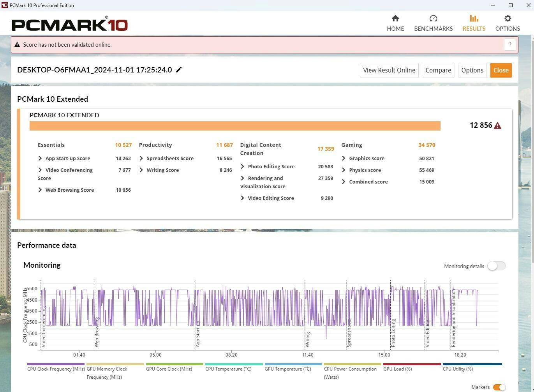
Task: Click the PCMark 10 logo
Action: (70, 24)
